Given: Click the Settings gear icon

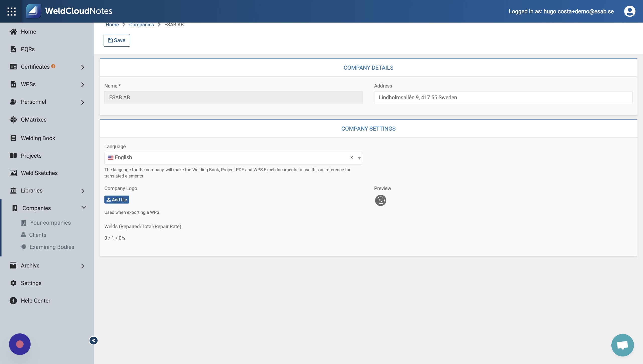Looking at the screenshot, I should click(x=13, y=283).
